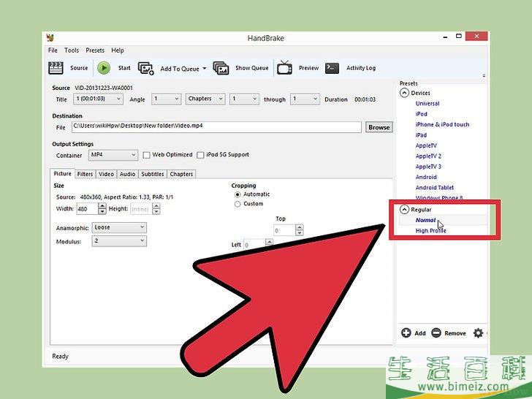
Task: Switch to the Audio tab
Action: (x=128, y=174)
